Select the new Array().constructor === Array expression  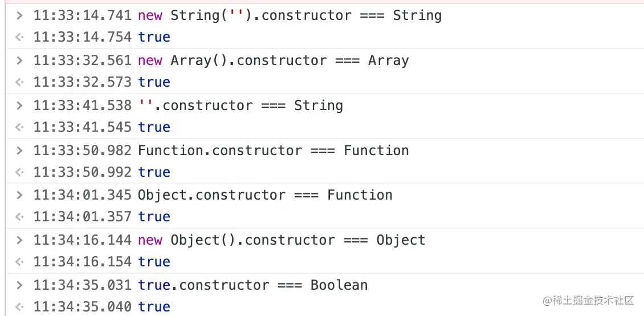coord(273,60)
